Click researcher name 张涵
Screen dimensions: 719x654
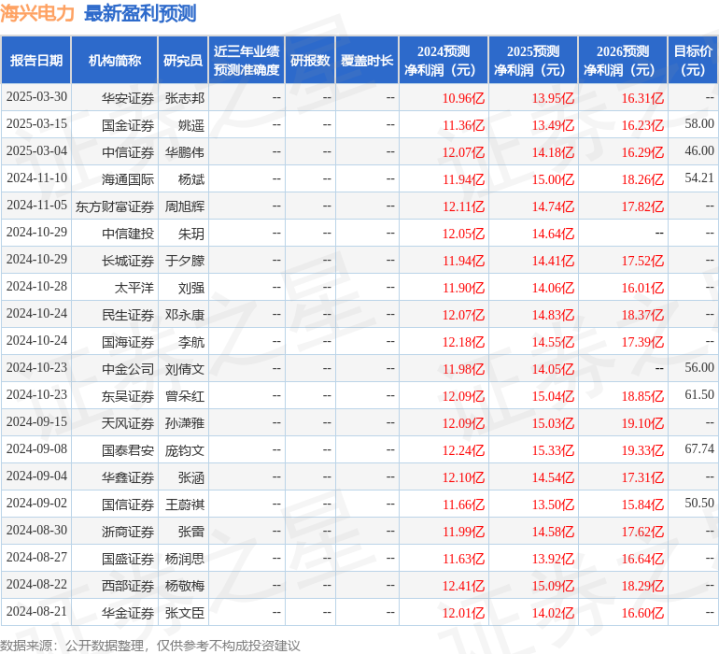tap(191, 477)
